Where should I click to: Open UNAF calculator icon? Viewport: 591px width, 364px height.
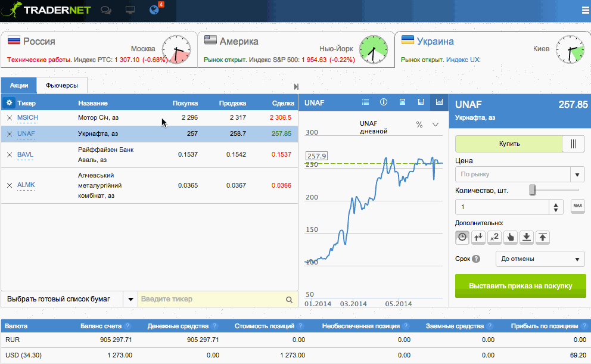pyautogui.click(x=402, y=102)
